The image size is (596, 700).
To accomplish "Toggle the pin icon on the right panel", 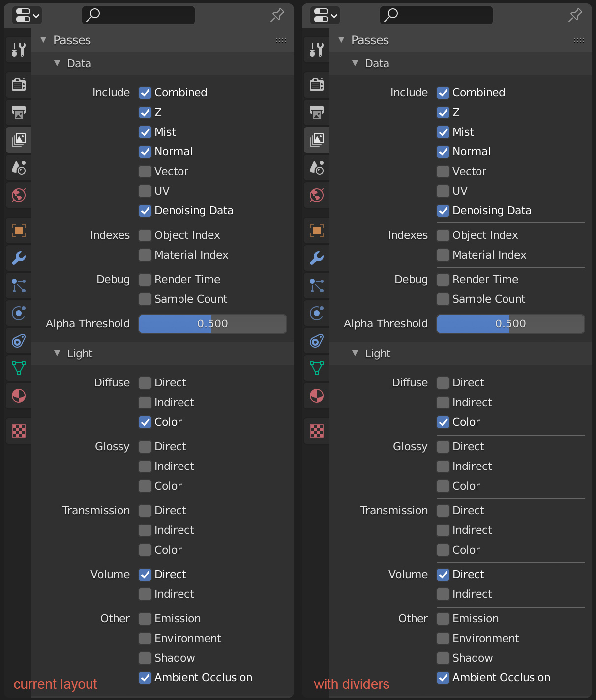I will point(575,15).
